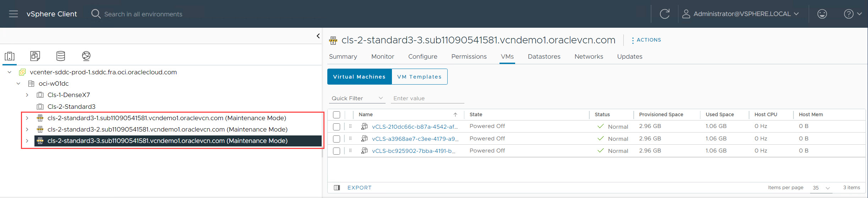Open the Configure tab
Viewport: 868px width, 198px height.
click(x=422, y=57)
